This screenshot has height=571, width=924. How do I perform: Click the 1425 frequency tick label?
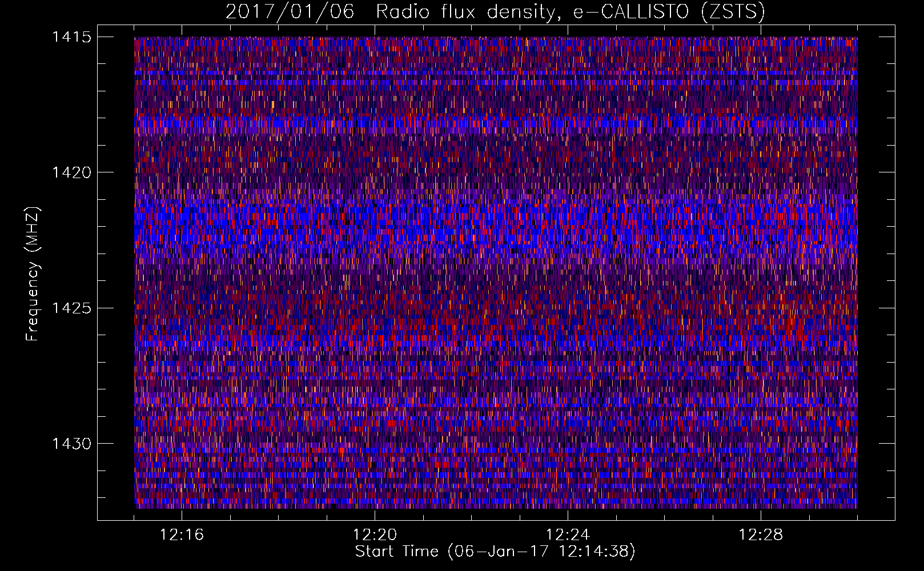click(x=71, y=308)
